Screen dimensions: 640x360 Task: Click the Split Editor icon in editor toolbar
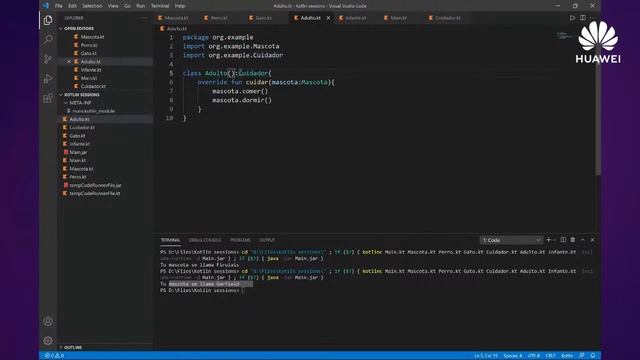click(582, 18)
